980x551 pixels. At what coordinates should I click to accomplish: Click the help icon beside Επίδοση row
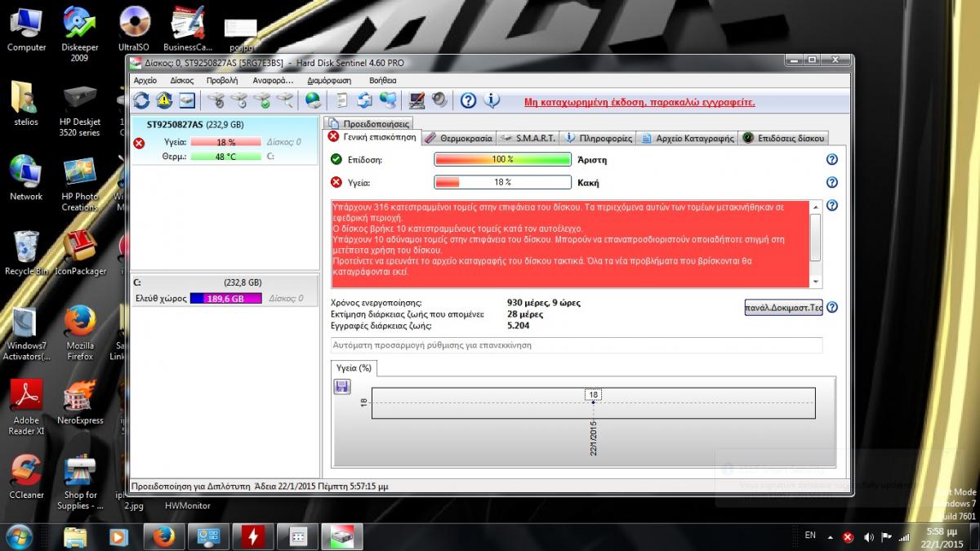click(832, 160)
